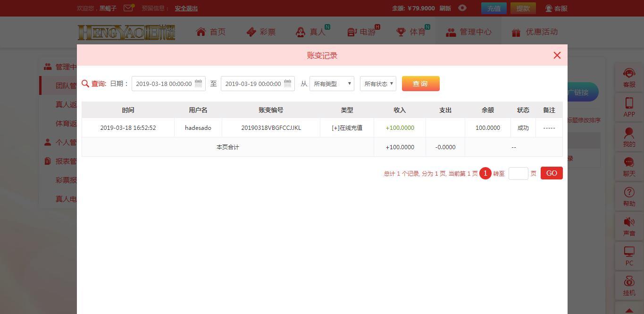Viewport: 644px width, 314px height.
Task: Open 彩票 lottery menu
Action: coord(261,32)
